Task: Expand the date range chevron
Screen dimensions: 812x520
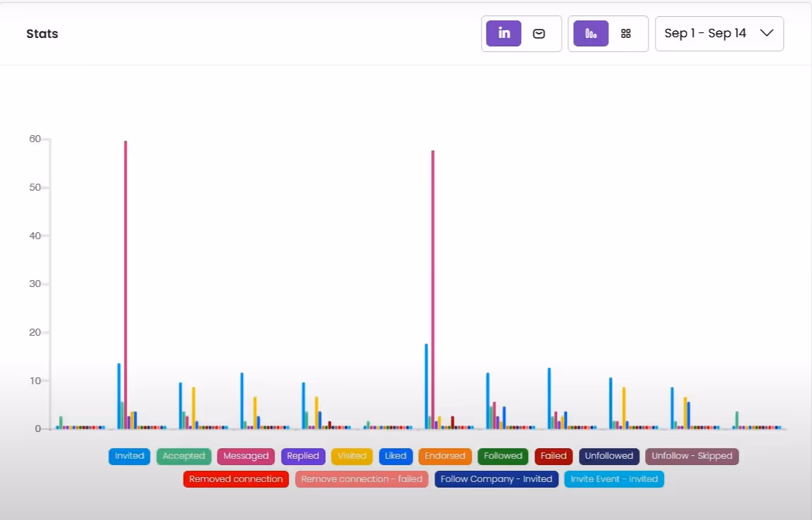Action: pyautogui.click(x=767, y=33)
